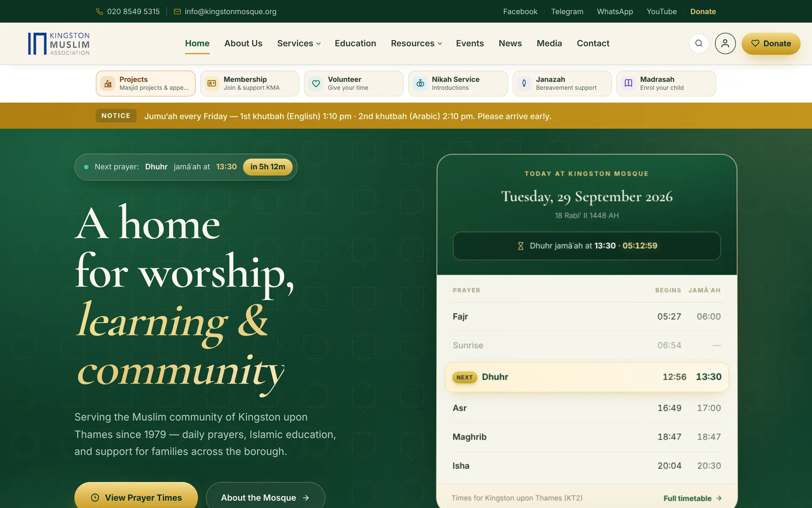Click the info@kingstonmosque.org email address
812x508 pixels.
[230, 11]
